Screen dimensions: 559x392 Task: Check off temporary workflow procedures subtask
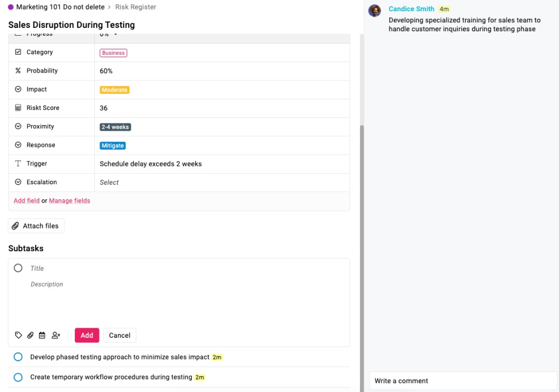(18, 377)
